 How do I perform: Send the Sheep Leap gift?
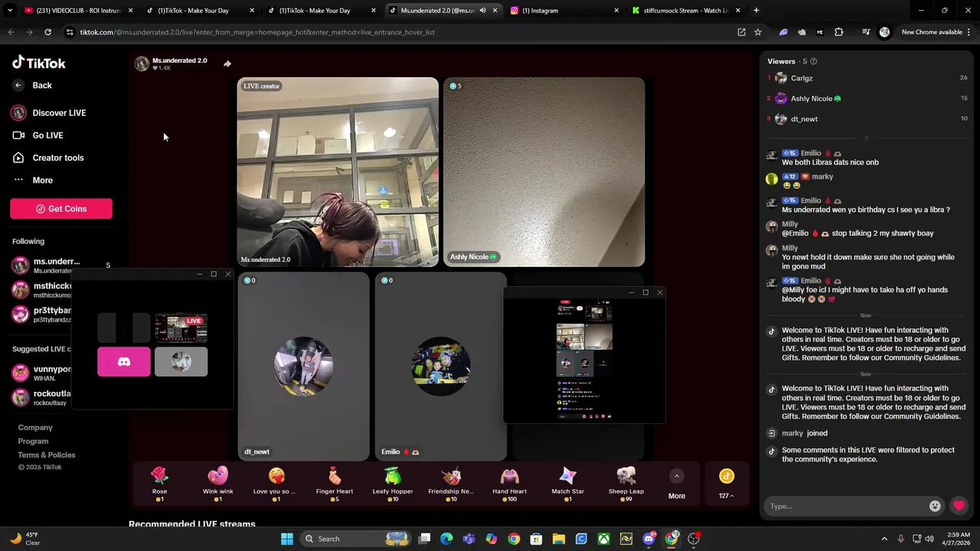626,484
